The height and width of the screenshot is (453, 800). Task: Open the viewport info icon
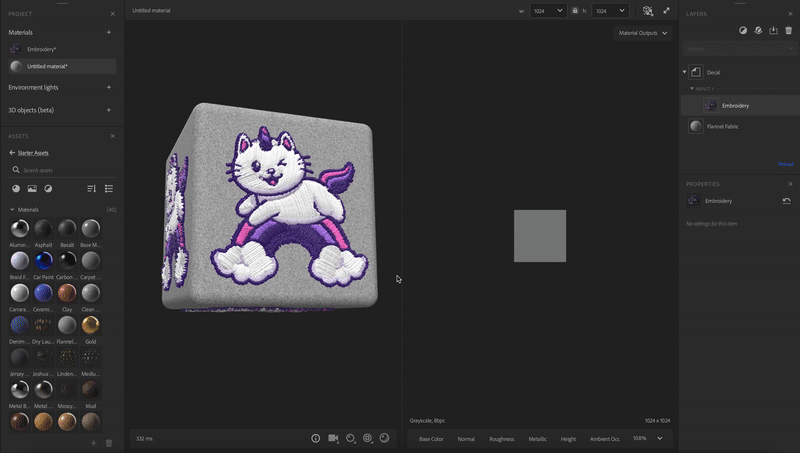316,438
